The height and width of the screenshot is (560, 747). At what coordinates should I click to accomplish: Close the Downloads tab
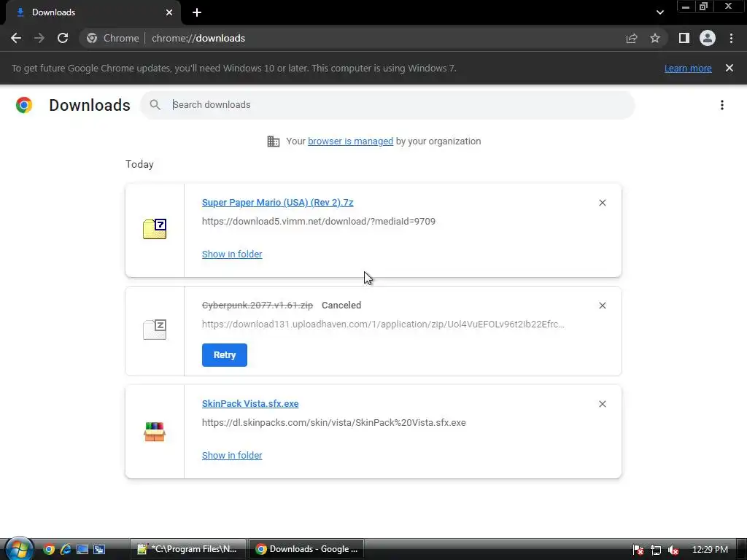[x=169, y=12]
